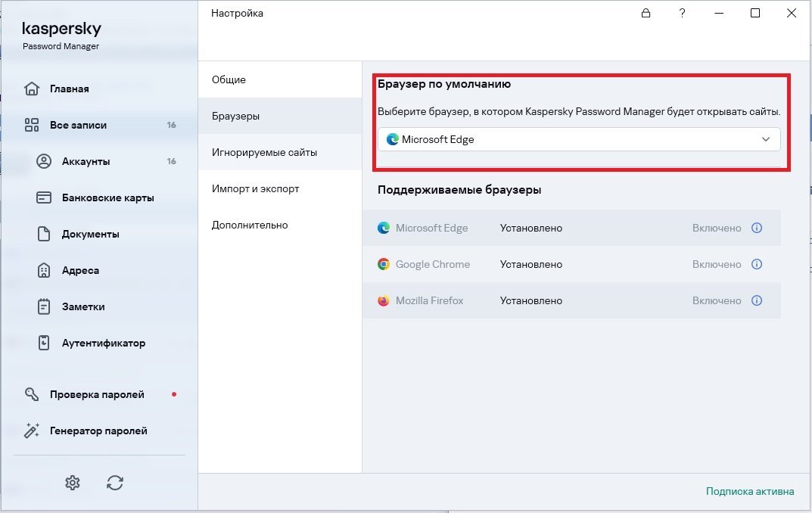Click Установлено in the Mozilla Firefox row
This screenshot has width=812, height=513.
pos(530,300)
